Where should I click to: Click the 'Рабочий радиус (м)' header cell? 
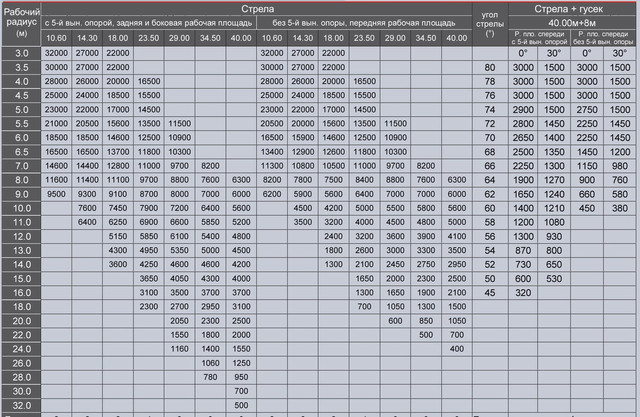tap(21, 23)
